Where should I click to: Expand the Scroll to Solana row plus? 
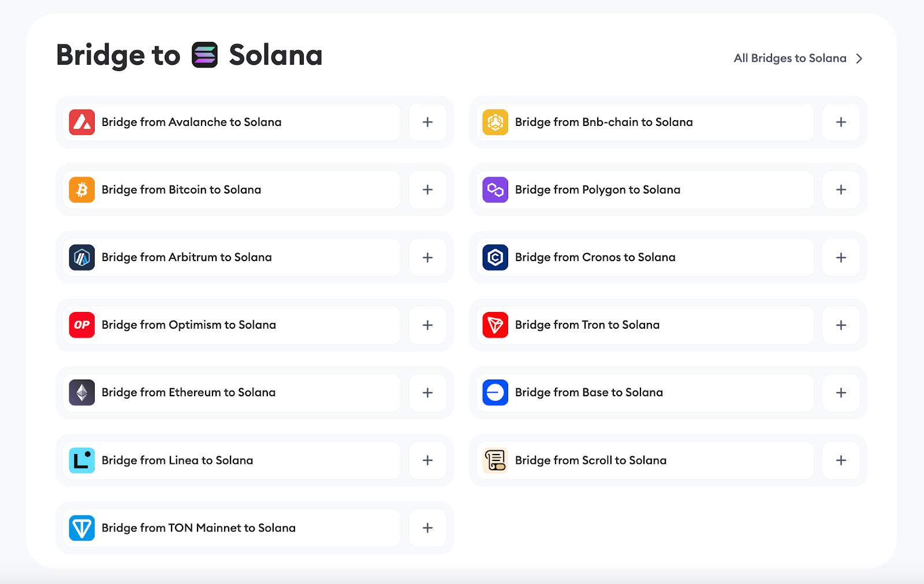point(841,460)
